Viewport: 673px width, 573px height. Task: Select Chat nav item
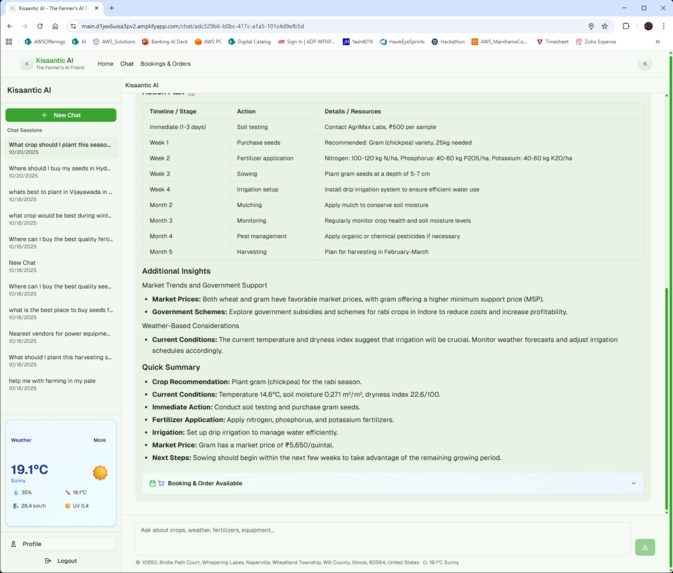[127, 64]
